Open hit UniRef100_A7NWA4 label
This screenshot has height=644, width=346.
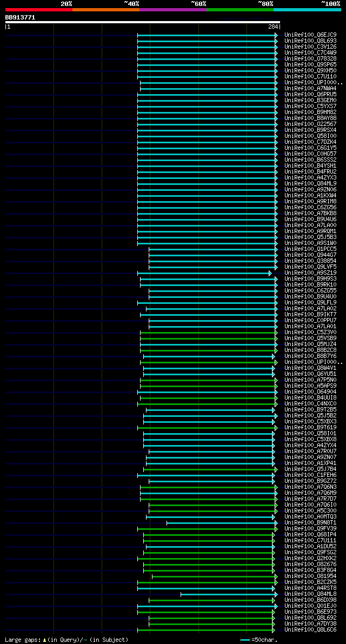coord(310,88)
